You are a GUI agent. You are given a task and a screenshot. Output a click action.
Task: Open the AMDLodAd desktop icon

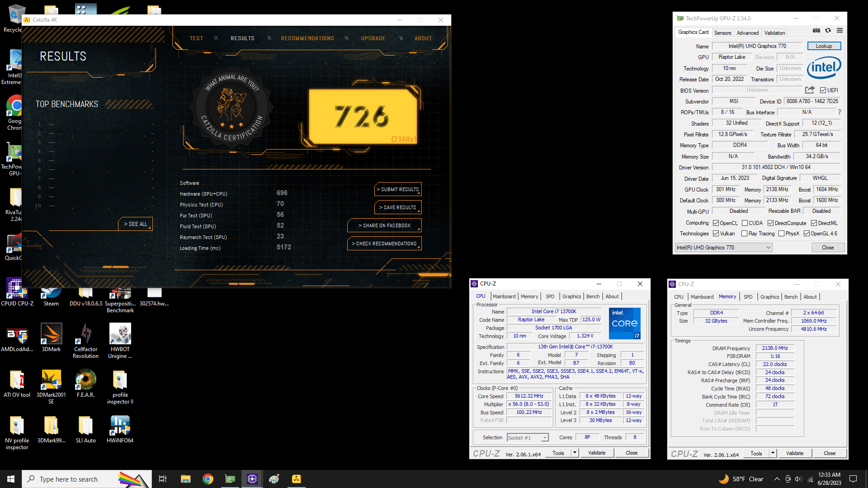(17, 338)
